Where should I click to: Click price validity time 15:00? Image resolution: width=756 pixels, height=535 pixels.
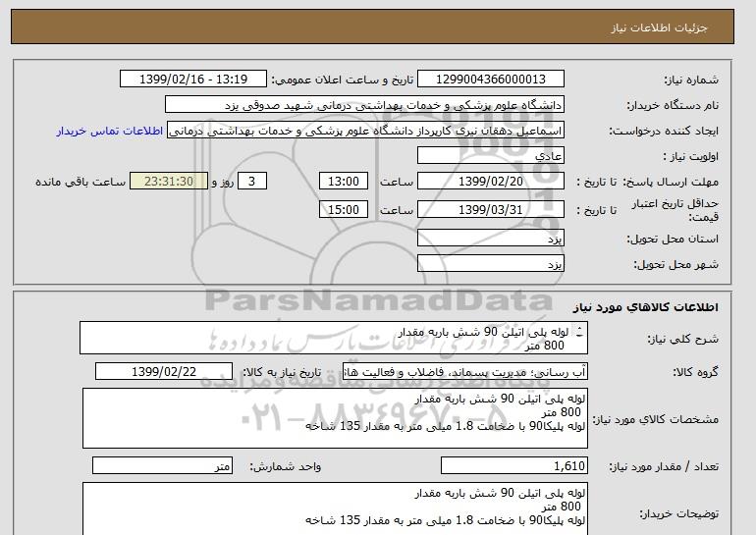pyautogui.click(x=344, y=210)
